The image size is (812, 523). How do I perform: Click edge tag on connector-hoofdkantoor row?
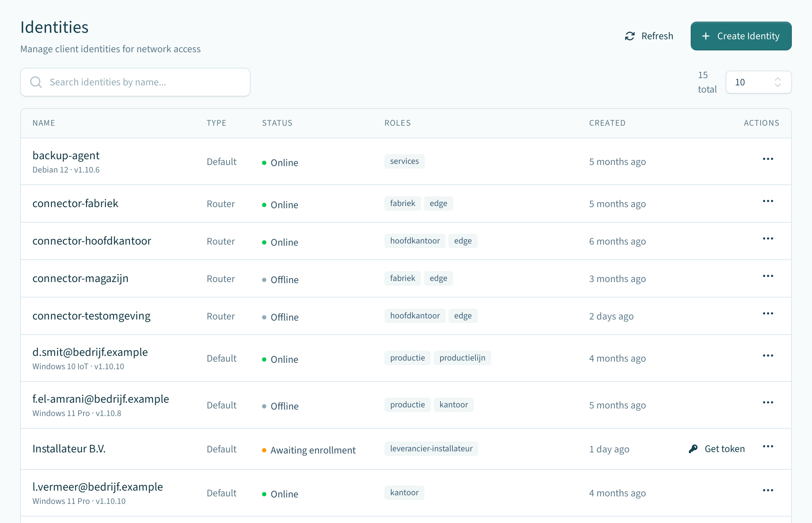click(463, 241)
